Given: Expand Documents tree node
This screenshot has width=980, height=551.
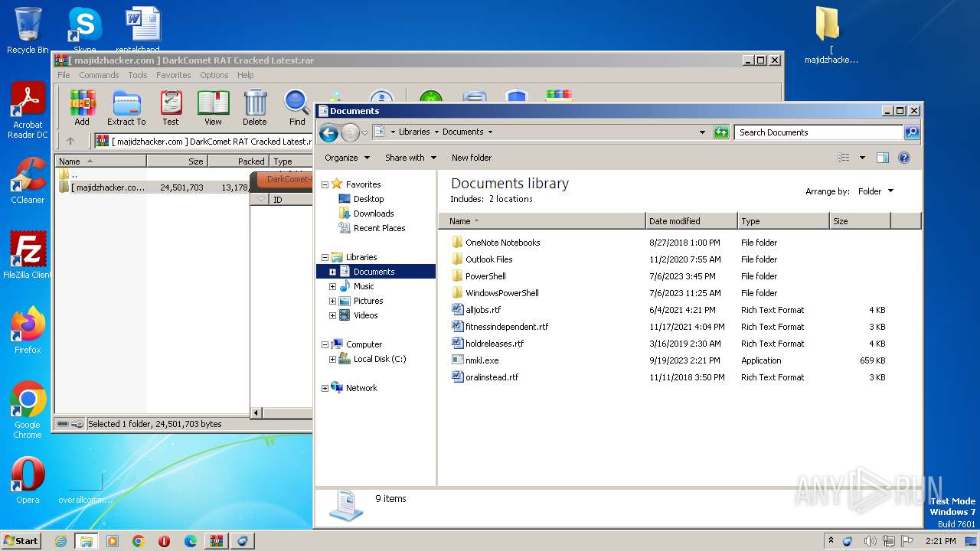Looking at the screenshot, I should click(332, 272).
